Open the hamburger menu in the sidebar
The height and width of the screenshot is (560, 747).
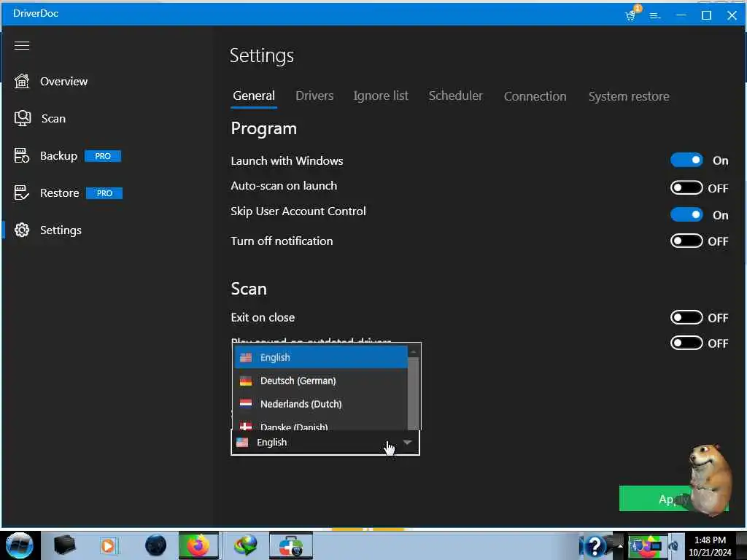pos(22,45)
